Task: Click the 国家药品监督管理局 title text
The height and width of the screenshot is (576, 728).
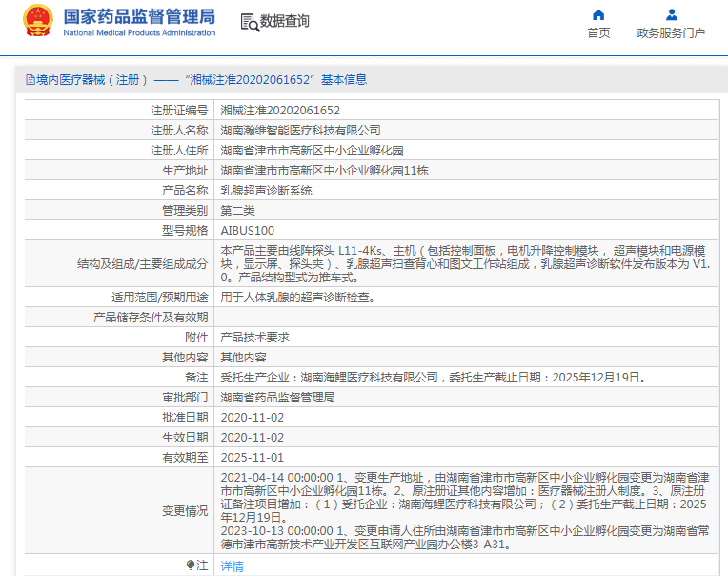Action: [x=139, y=16]
